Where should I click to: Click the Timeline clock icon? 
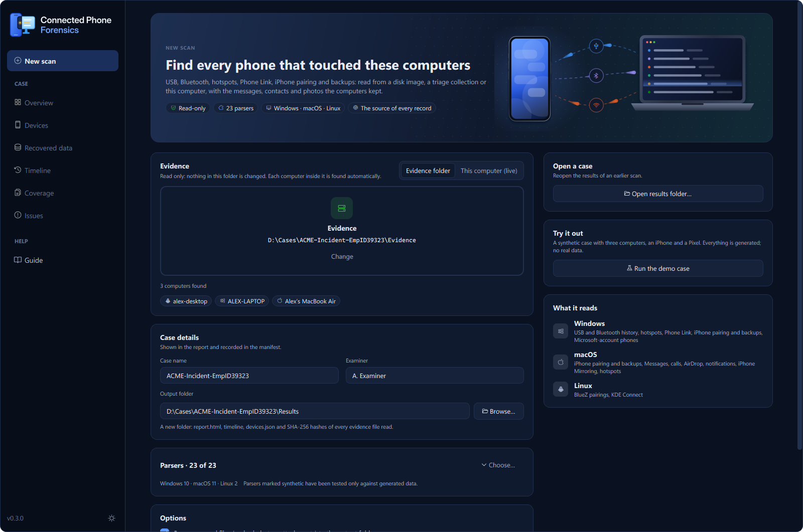[18, 170]
